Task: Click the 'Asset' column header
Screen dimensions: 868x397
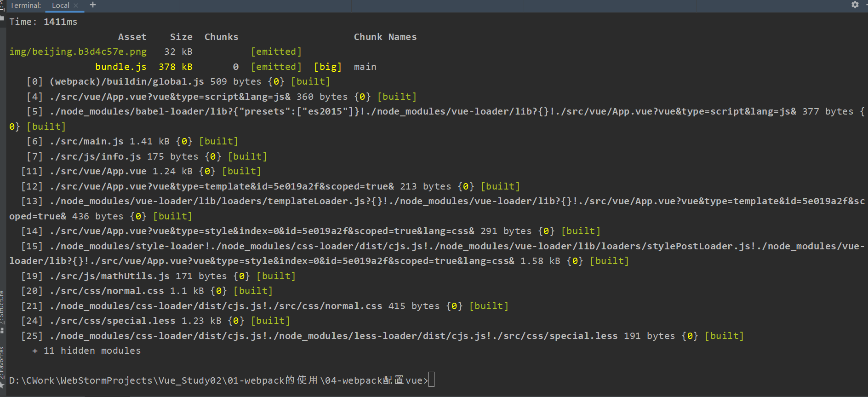Action: tap(132, 37)
